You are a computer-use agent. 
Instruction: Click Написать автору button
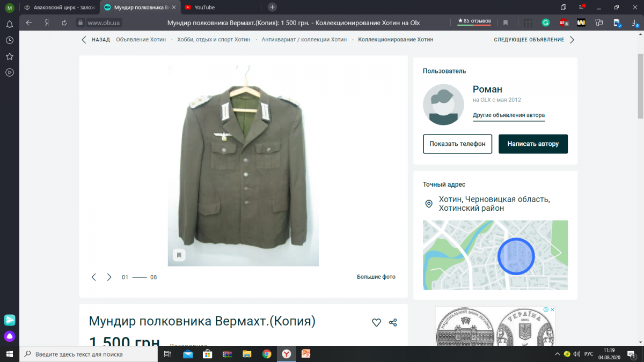(x=533, y=144)
